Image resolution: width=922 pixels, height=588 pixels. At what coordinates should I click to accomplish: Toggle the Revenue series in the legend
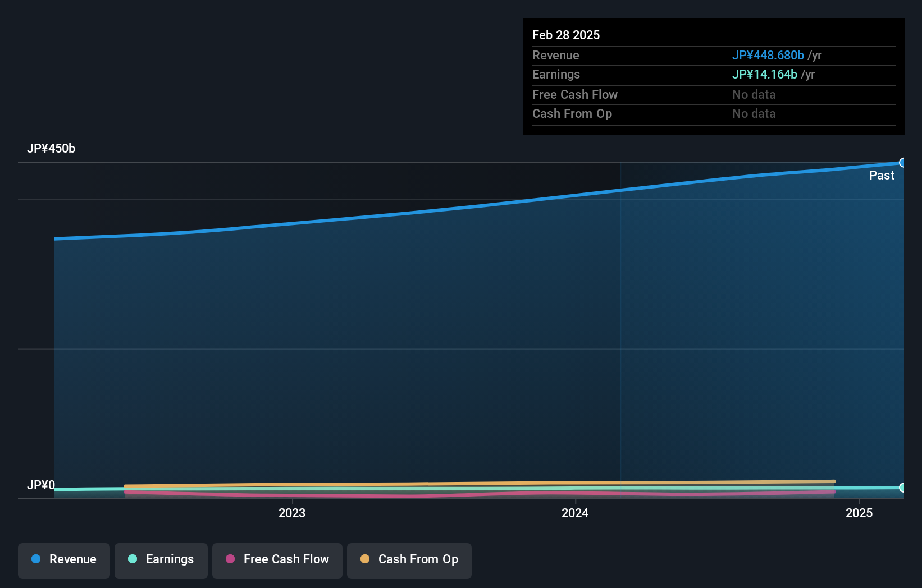pyautogui.click(x=64, y=561)
